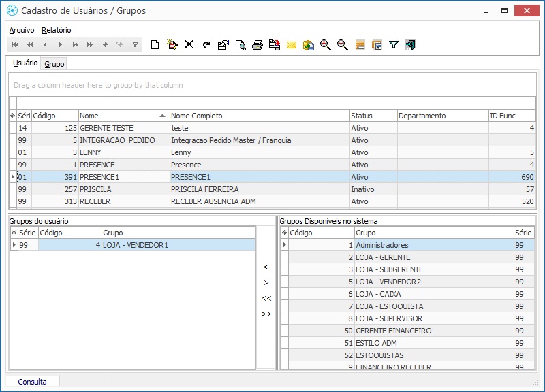Click the delete (X) toolbar icon

click(x=189, y=45)
